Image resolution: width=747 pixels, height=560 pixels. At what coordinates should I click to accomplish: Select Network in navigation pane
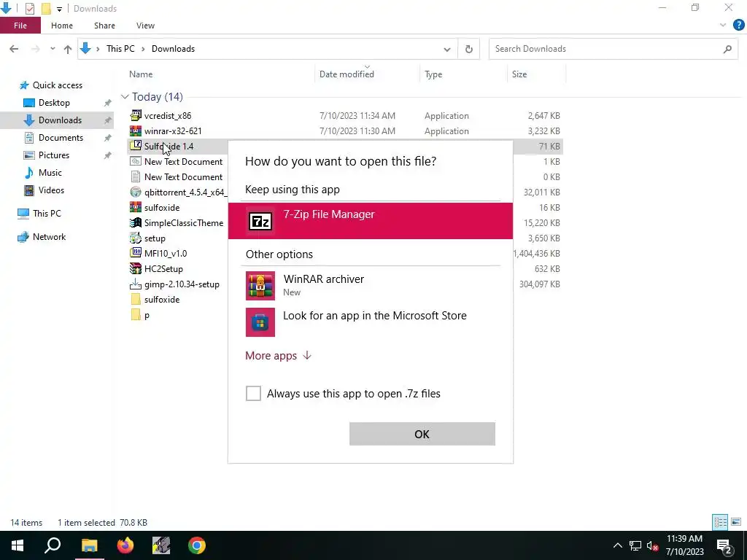tap(49, 237)
